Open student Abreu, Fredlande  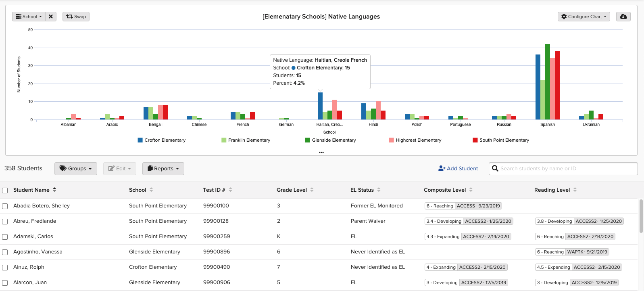(35, 221)
